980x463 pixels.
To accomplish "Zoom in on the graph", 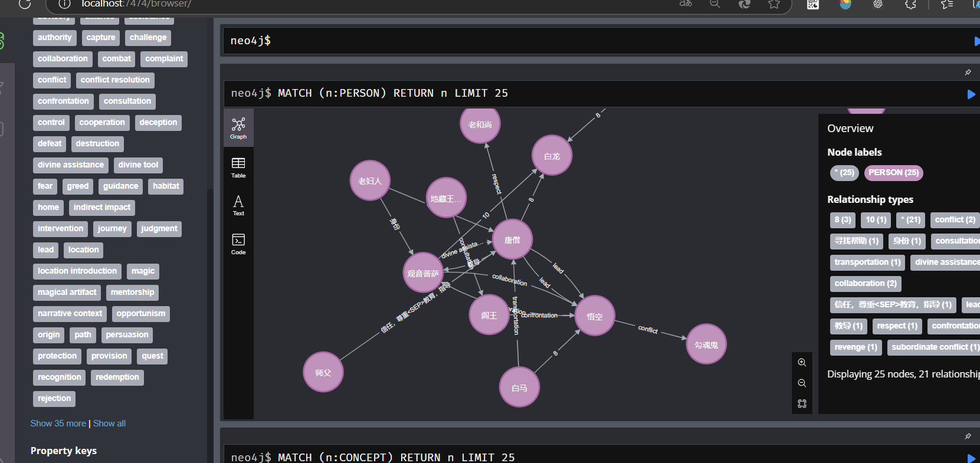I will click(x=802, y=363).
